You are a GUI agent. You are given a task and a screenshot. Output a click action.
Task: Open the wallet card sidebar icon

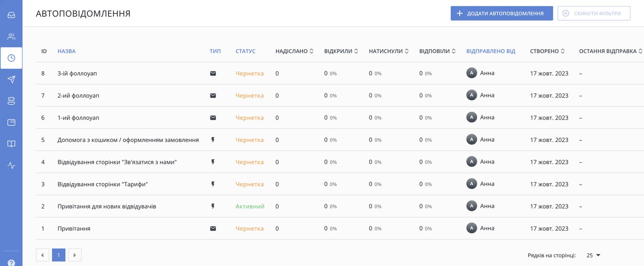pos(11,122)
